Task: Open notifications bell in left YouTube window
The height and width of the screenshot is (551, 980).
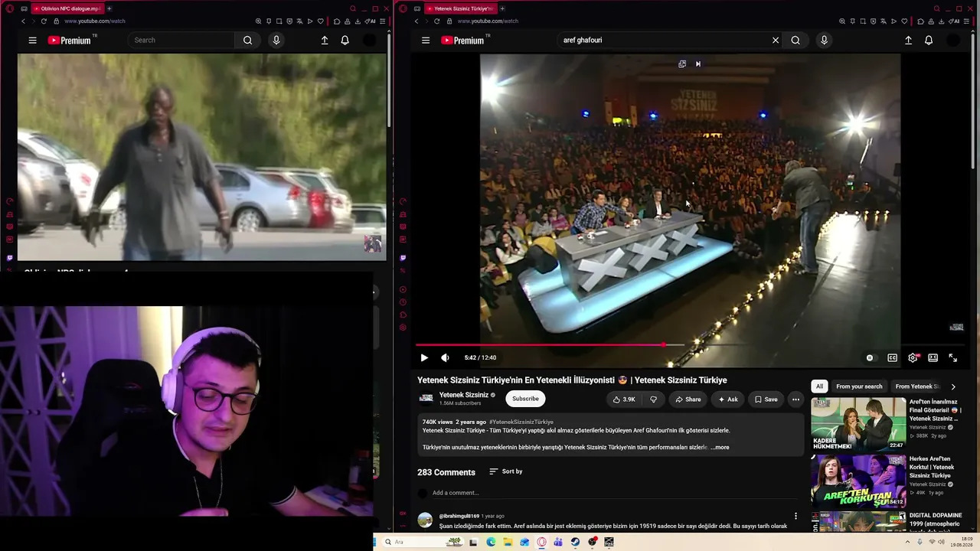Action: [x=345, y=41]
